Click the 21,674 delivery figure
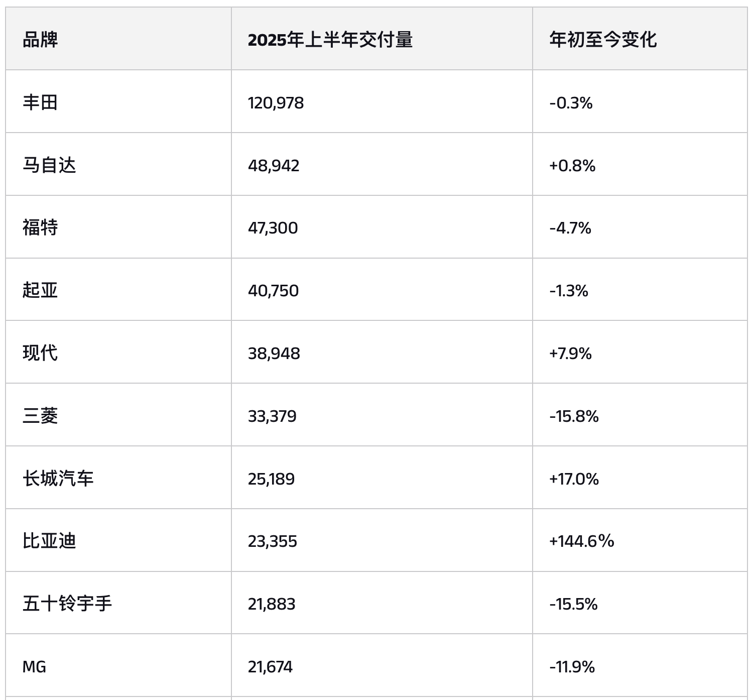This screenshot has width=752, height=700. pyautogui.click(x=270, y=667)
